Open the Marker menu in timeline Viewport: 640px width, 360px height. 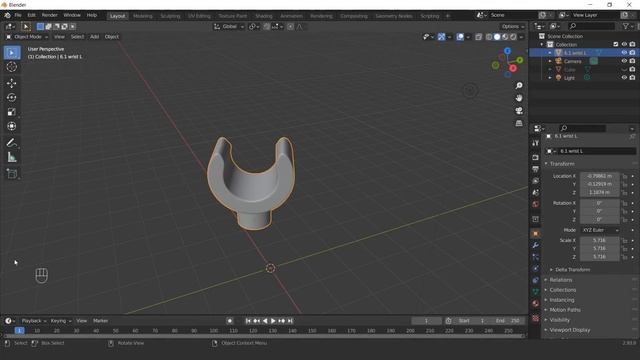(100, 321)
